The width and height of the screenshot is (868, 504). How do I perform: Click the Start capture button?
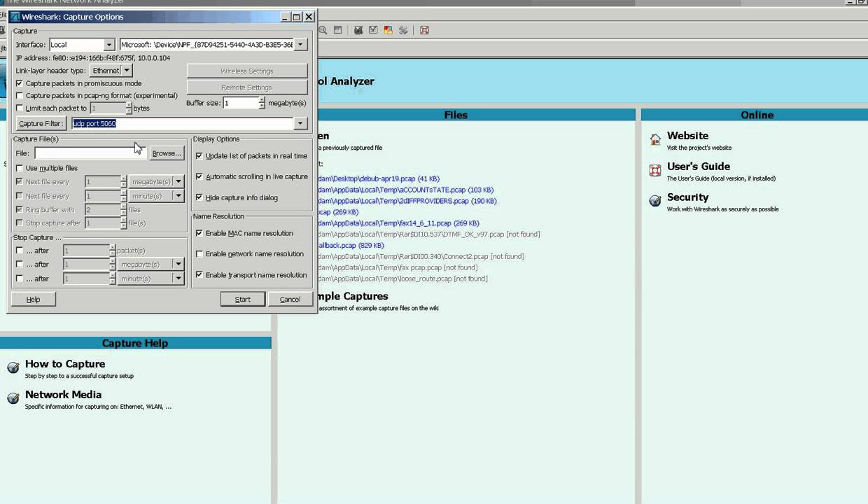click(x=242, y=300)
